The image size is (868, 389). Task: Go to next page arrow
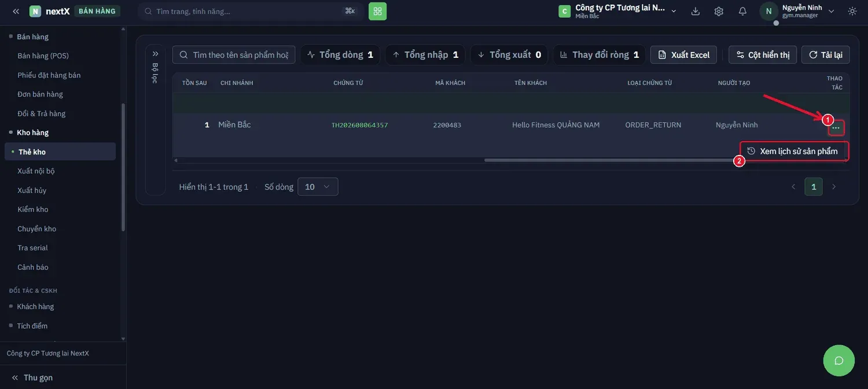pyautogui.click(x=834, y=187)
